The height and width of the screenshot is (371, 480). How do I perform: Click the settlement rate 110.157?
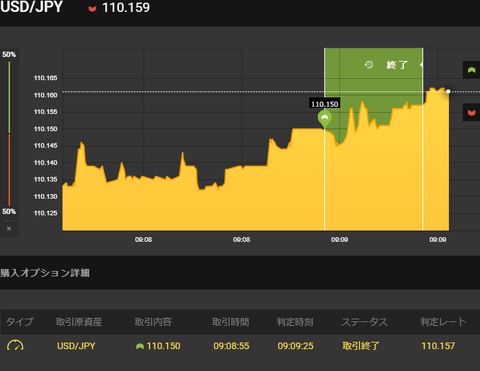pyautogui.click(x=438, y=346)
